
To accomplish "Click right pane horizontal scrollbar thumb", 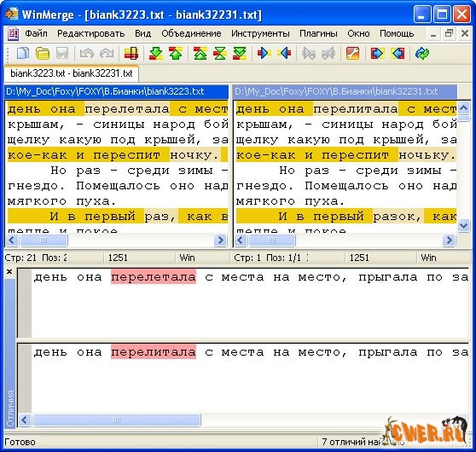I will click(x=272, y=240).
